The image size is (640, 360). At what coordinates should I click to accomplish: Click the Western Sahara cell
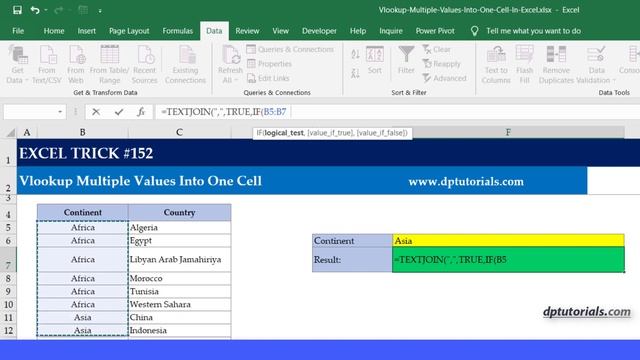tap(180, 304)
